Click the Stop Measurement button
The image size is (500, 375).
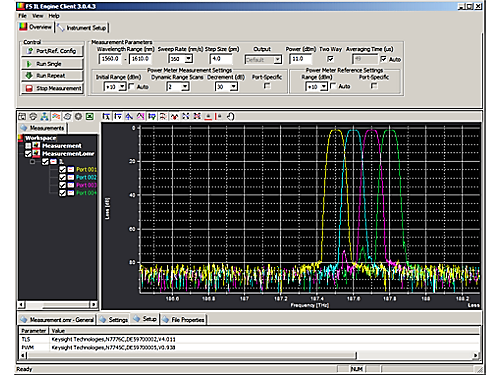tap(52, 88)
